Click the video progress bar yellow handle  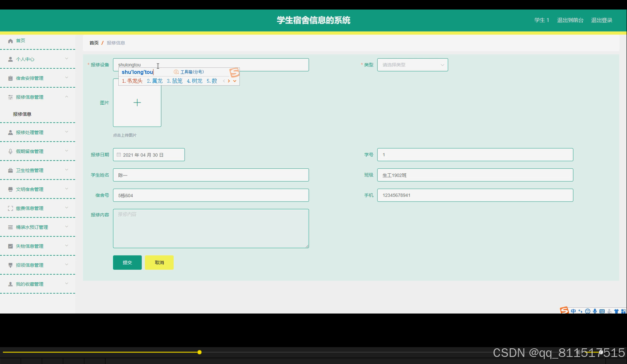199,352
